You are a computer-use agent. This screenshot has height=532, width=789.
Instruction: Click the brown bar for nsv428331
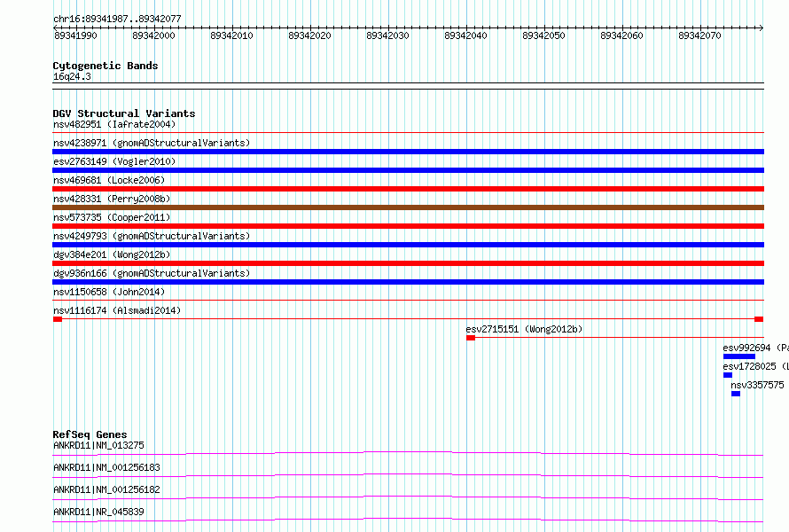[x=408, y=207]
